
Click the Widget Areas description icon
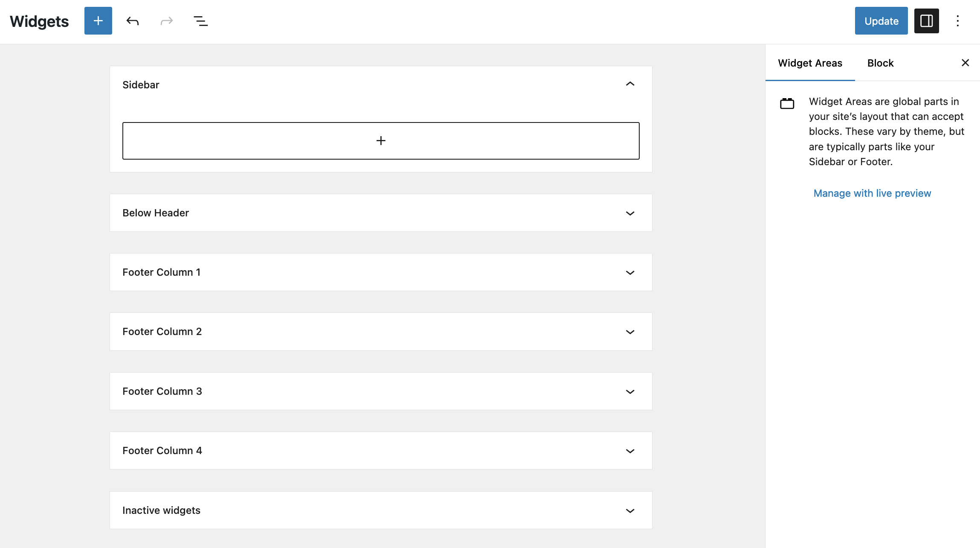point(787,103)
